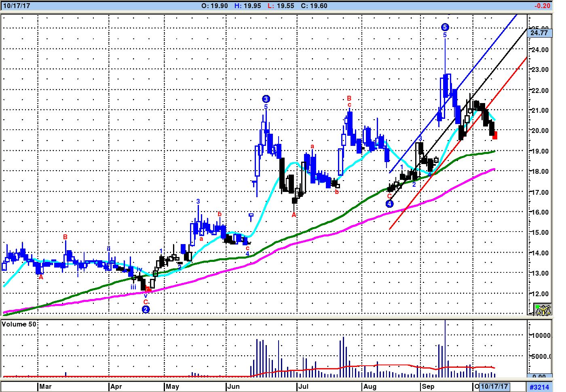
Task: Click the red A label below the July low
Action: pyautogui.click(x=294, y=215)
